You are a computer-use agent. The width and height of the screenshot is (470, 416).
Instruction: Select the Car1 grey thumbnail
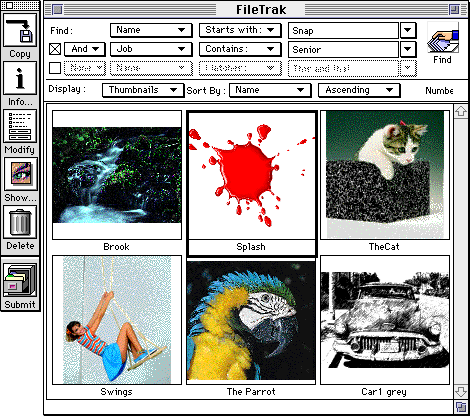385,320
